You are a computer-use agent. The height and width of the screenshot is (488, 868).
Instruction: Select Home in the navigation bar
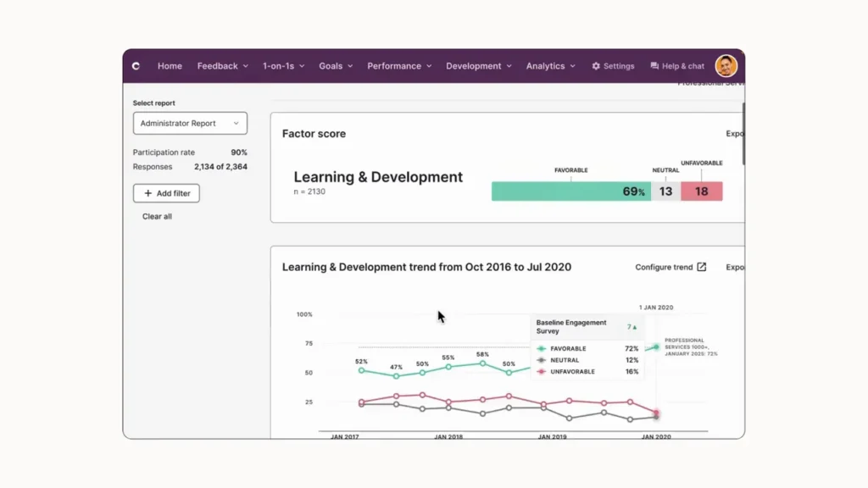click(170, 65)
